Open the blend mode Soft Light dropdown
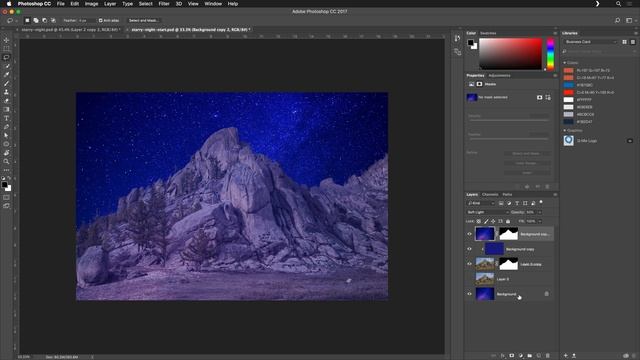The width and height of the screenshot is (640, 360). [x=487, y=212]
